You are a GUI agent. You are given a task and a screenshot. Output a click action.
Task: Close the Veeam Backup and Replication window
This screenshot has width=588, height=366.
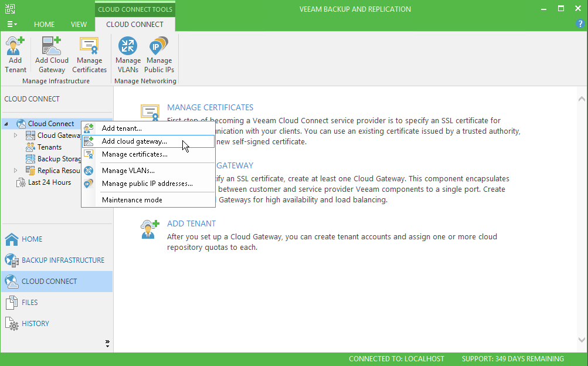[578, 9]
